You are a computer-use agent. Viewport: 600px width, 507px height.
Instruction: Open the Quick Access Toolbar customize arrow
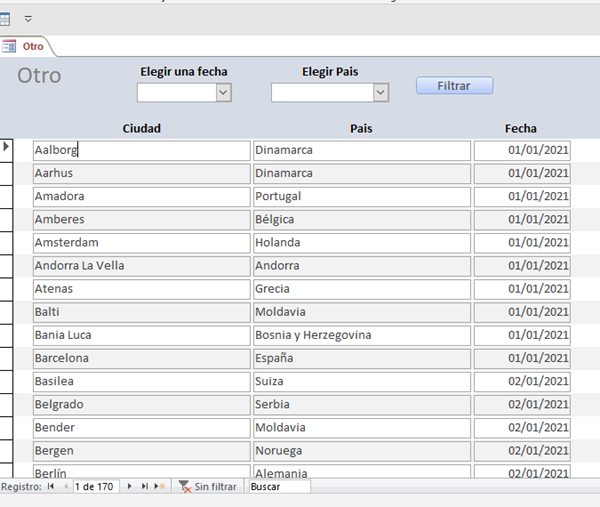coord(28,18)
